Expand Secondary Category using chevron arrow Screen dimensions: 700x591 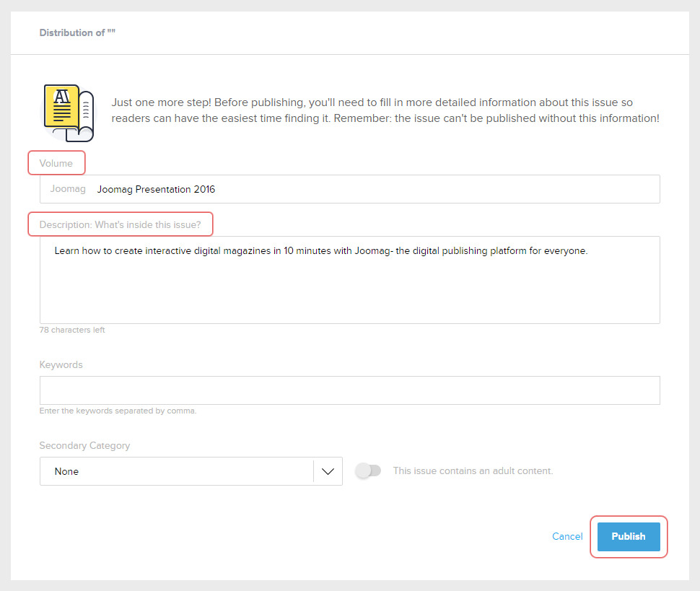click(328, 471)
